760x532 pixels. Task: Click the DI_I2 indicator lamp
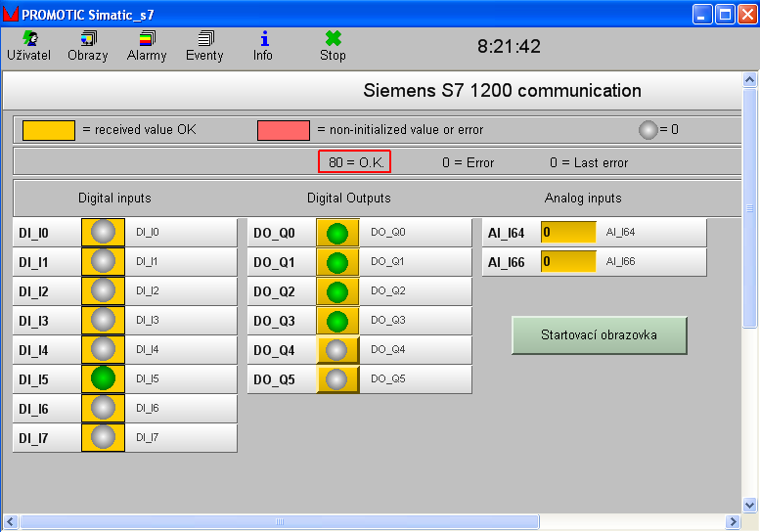coord(103,290)
